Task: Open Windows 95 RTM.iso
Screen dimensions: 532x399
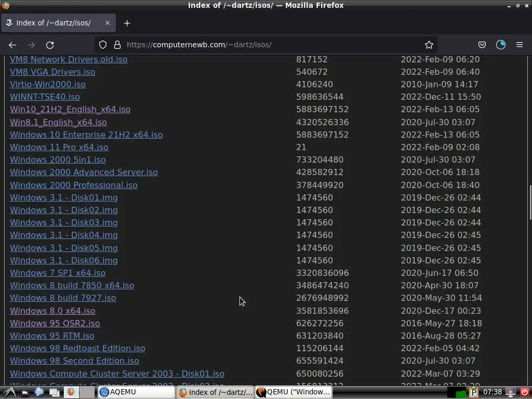Action: coord(52,336)
